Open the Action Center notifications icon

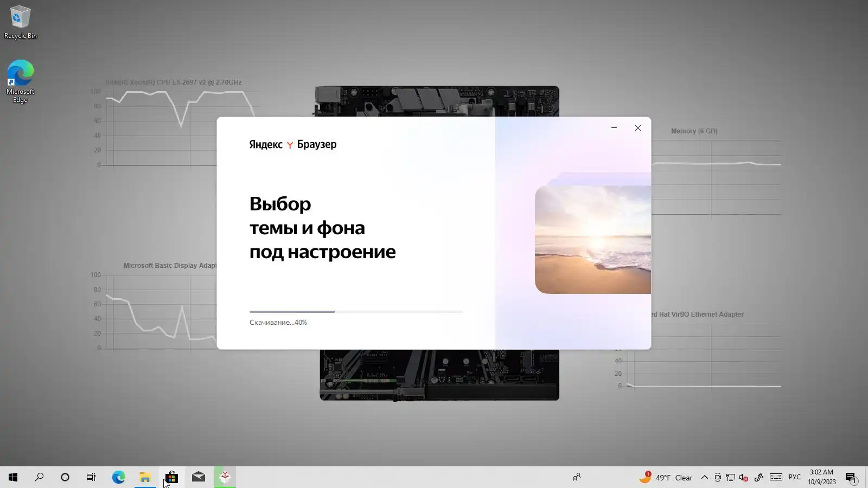(851, 477)
